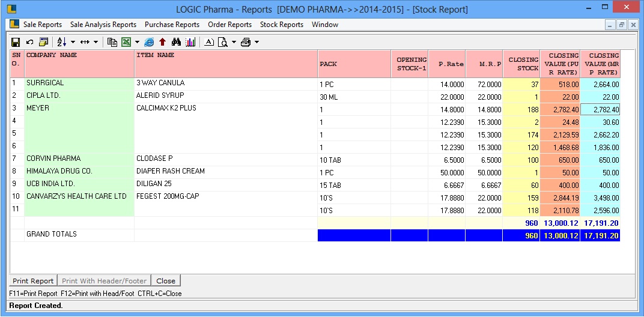Click the ITEM NAME column header
The width and height of the screenshot is (644, 317).
(226, 64)
